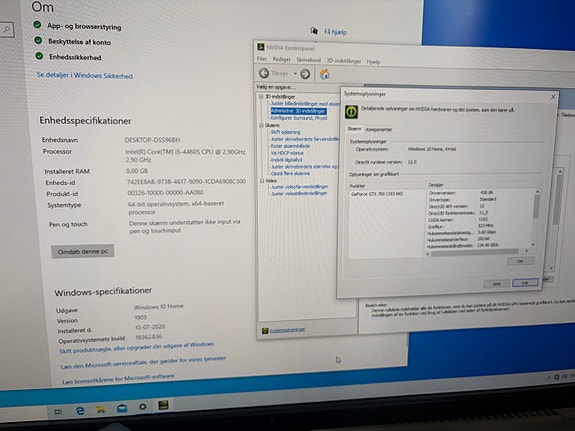
Task: Open the Filer menu
Action: tap(261, 59)
